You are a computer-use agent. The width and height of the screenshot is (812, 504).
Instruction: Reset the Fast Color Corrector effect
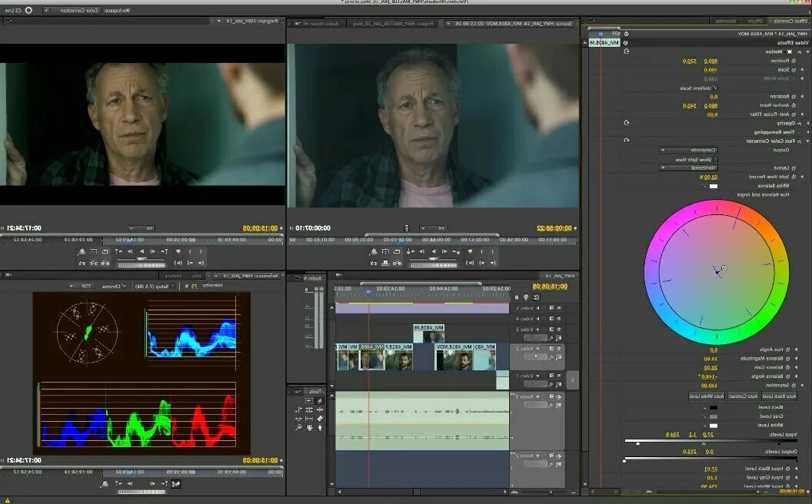coord(627,141)
